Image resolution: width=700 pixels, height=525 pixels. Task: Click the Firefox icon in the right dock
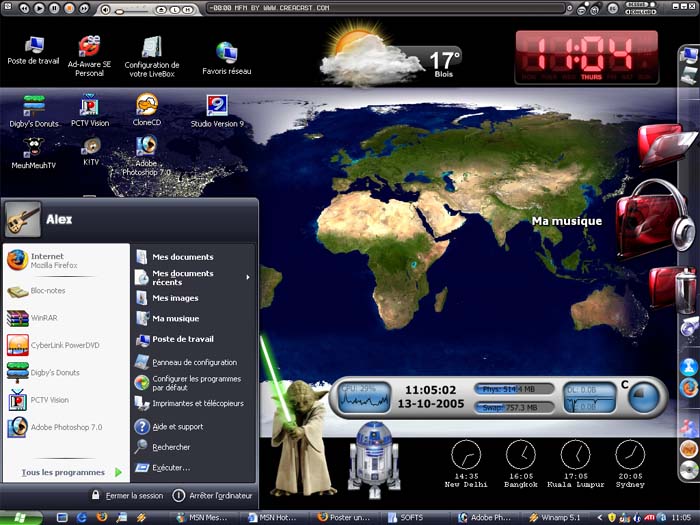689,387
